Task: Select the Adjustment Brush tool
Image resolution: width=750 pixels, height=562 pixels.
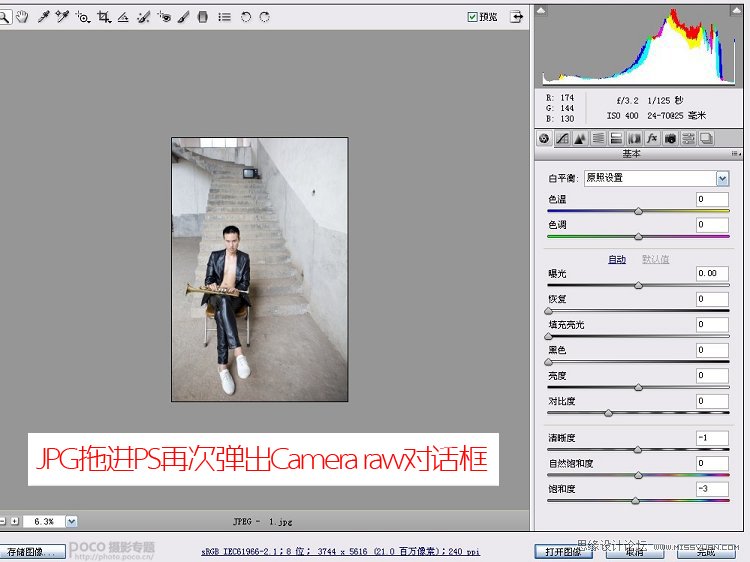Action: (x=183, y=17)
